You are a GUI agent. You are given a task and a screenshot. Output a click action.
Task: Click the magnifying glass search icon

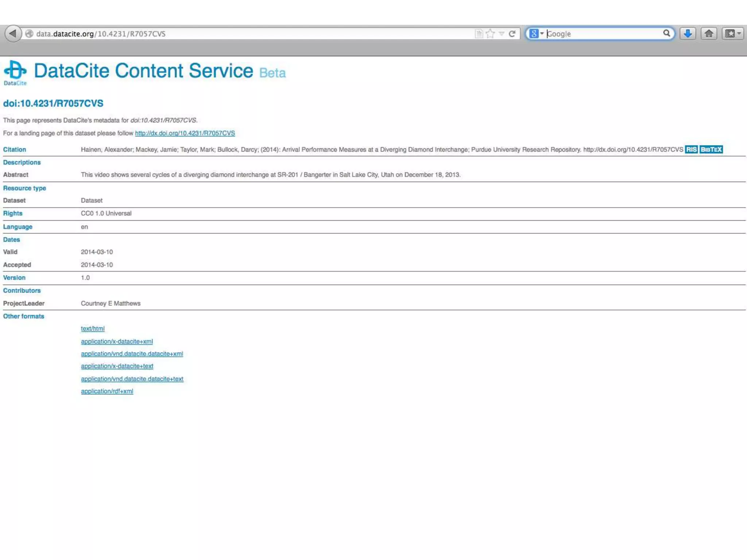tap(666, 34)
